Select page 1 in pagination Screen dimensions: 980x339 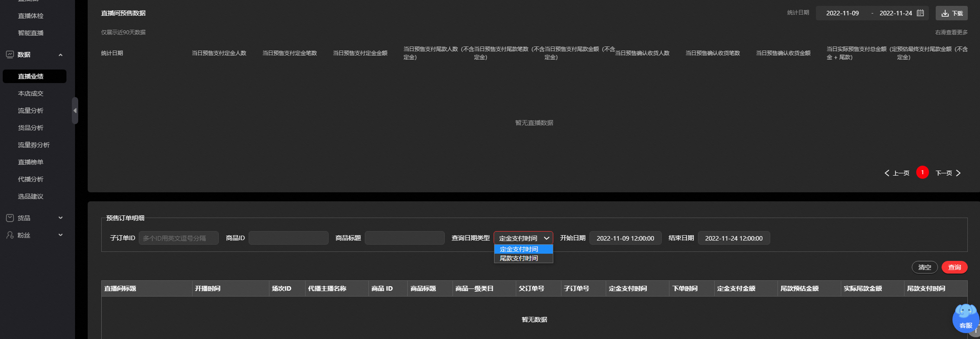923,172
